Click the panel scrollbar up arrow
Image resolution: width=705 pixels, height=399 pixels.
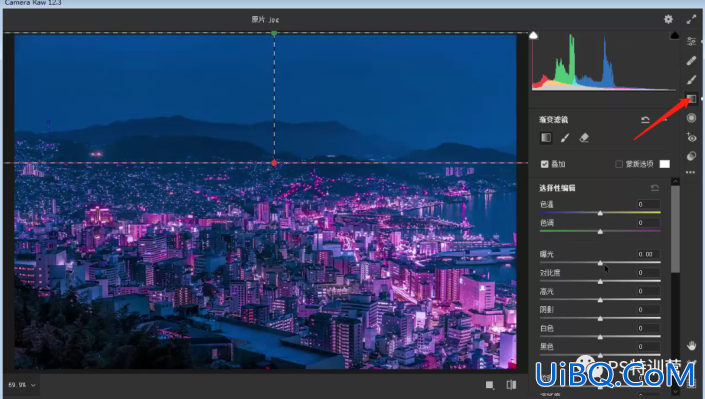(x=675, y=181)
